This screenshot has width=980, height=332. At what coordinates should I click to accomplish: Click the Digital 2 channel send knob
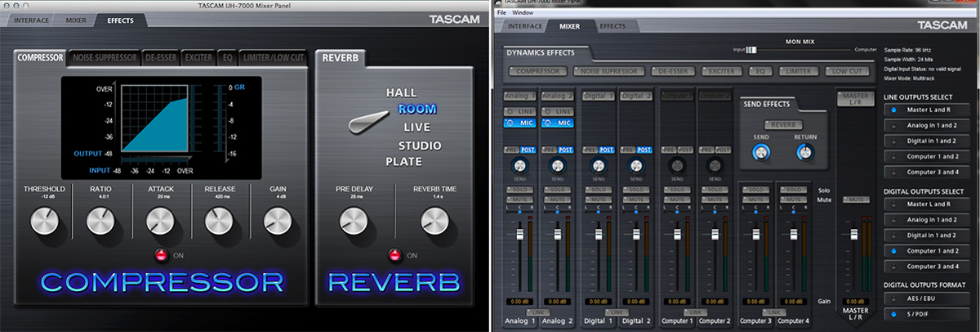[x=635, y=164]
